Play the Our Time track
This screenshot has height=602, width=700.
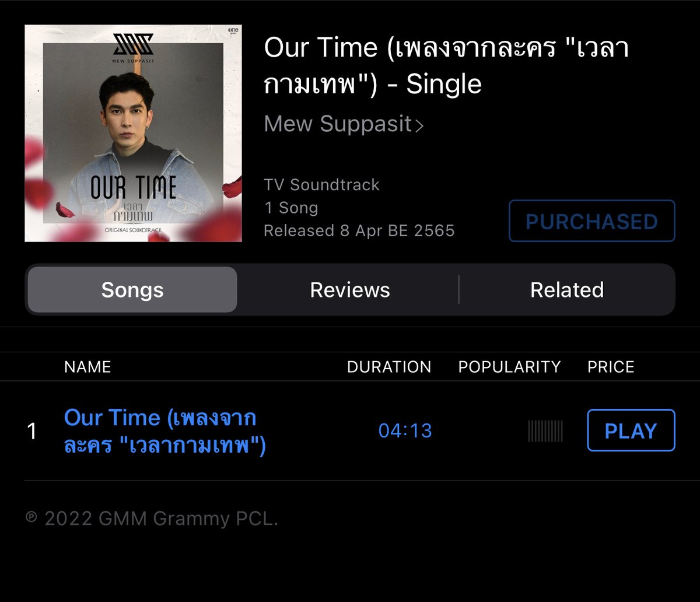[631, 430]
